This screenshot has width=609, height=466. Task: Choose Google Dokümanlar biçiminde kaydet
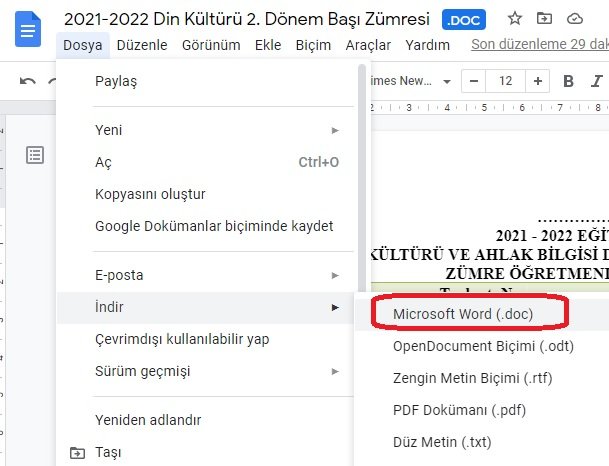pos(205,226)
